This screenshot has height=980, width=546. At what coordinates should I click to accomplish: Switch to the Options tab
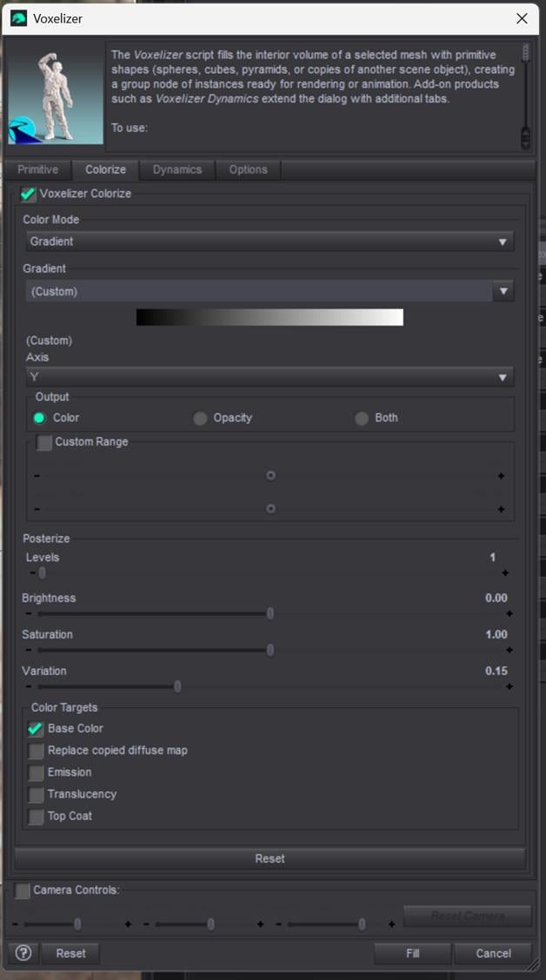tap(248, 169)
